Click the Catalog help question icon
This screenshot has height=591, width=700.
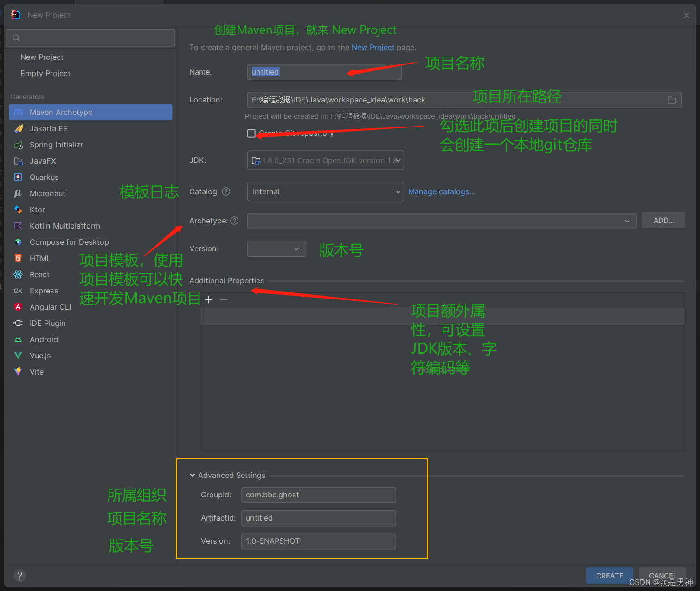tap(226, 191)
